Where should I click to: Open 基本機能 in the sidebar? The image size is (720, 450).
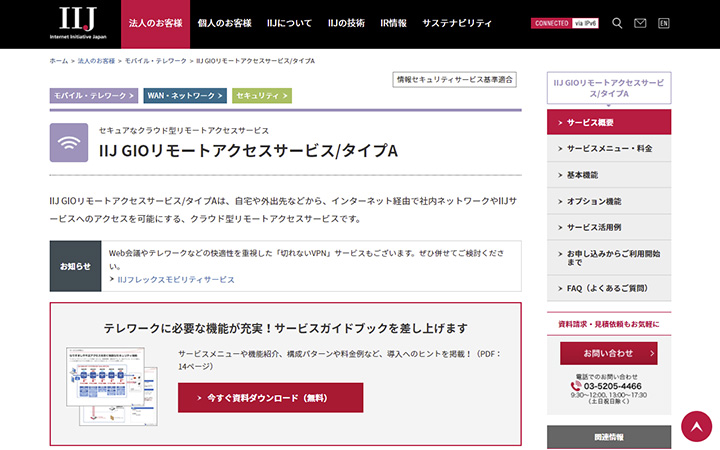pyautogui.click(x=609, y=175)
